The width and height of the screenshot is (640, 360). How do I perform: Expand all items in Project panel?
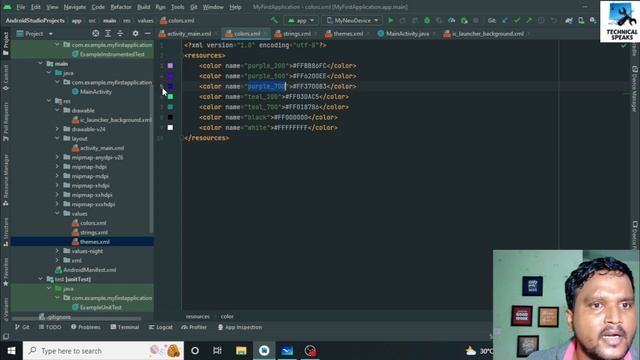coord(108,33)
